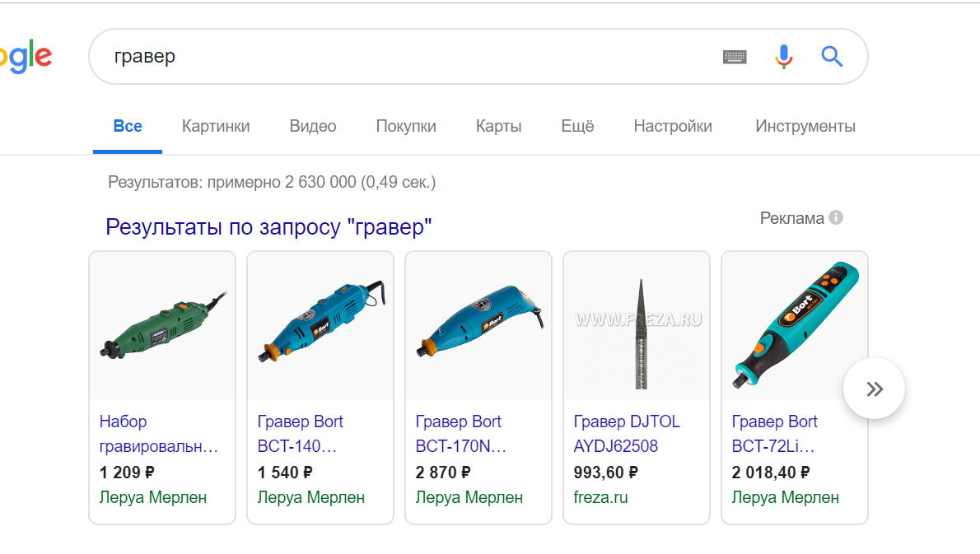
Task: Click the results count text 'примерно 2 630 000'
Action: 282,183
